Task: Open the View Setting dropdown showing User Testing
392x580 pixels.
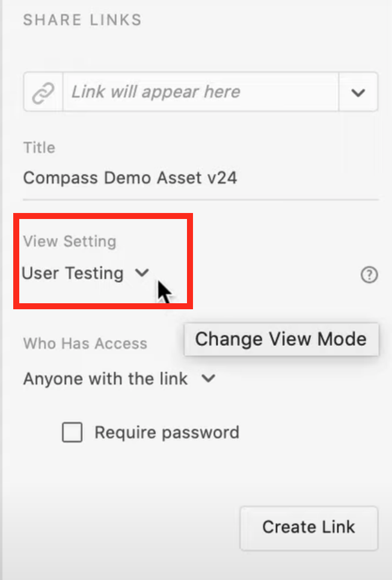Action: [x=84, y=273]
